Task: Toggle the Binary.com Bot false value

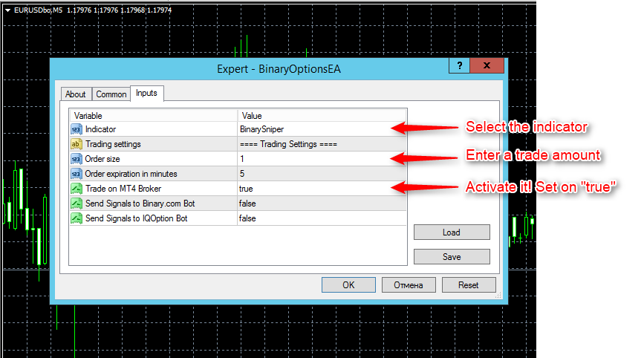Action: tap(322, 204)
